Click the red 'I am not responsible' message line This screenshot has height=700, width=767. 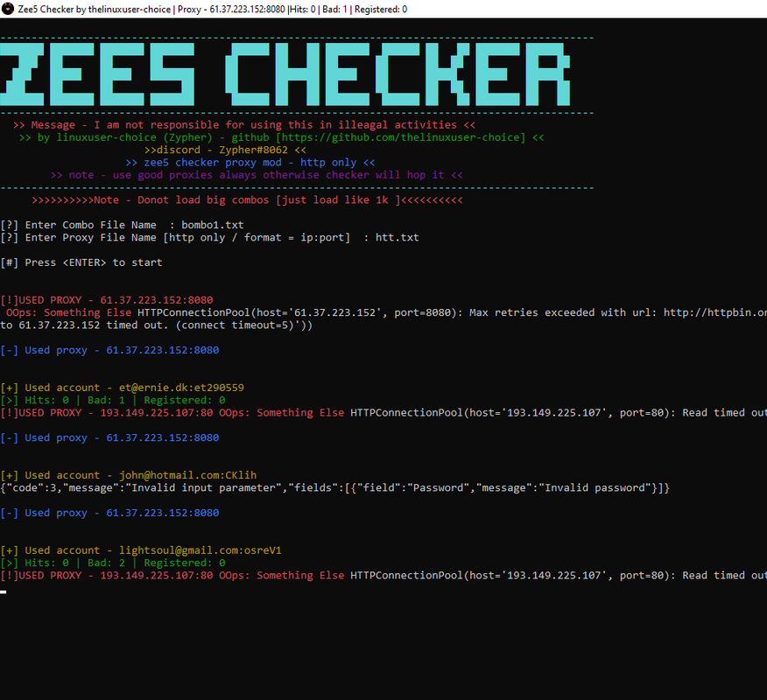(244, 125)
